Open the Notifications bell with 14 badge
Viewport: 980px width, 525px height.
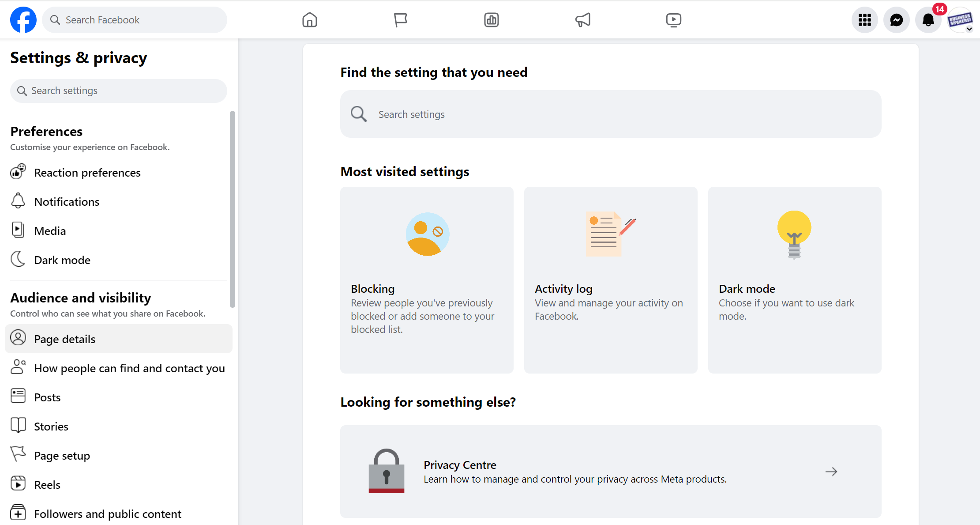tap(928, 20)
